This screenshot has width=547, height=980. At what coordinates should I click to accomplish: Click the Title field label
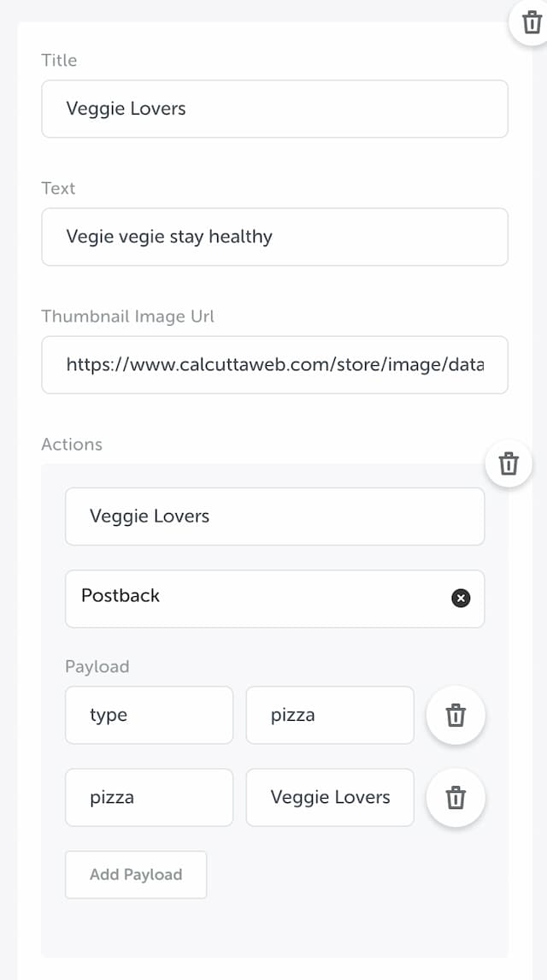coord(59,60)
